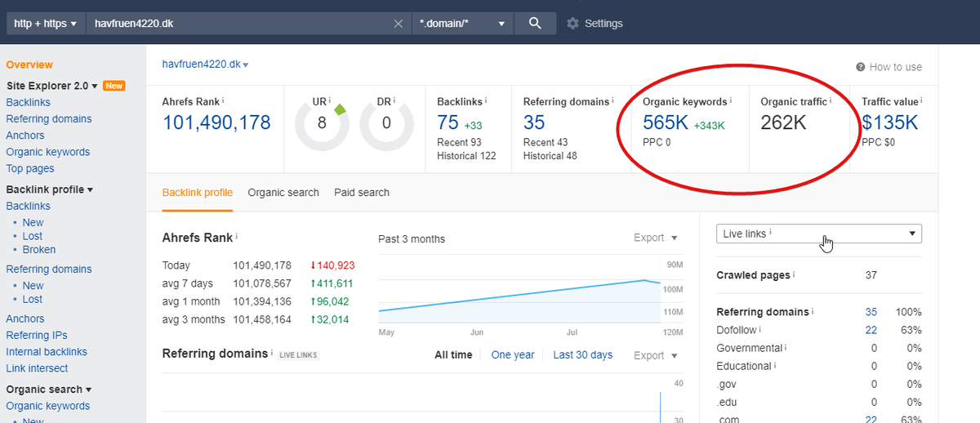Click info icon next to Ahrefs Rank metric

coord(223,101)
